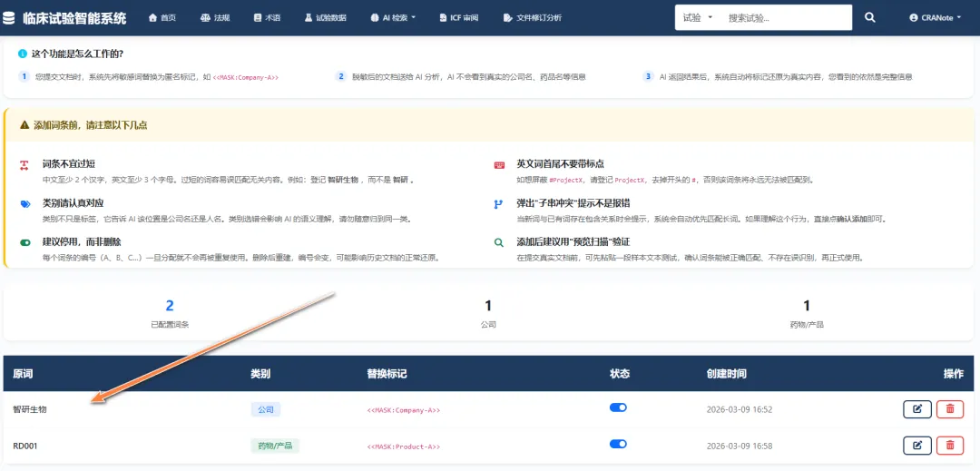
Task: Open the 法规 regulations menu item
Action: pyautogui.click(x=216, y=18)
